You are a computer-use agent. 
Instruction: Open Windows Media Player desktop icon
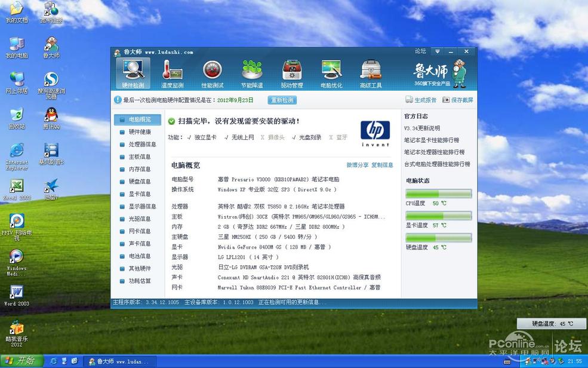pyautogui.click(x=17, y=263)
